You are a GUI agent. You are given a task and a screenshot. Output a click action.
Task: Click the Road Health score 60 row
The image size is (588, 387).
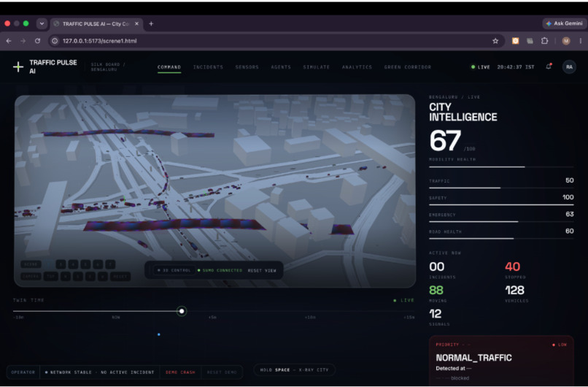[x=501, y=233]
